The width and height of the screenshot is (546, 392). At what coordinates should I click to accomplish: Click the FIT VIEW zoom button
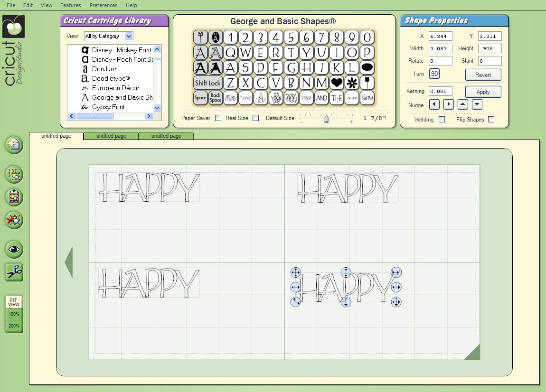click(14, 302)
